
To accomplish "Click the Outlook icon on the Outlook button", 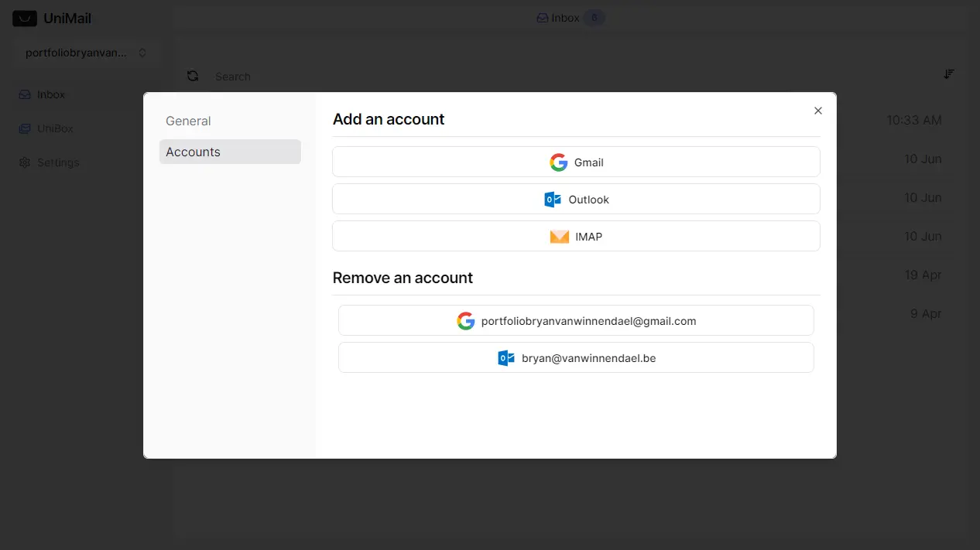I will point(553,200).
